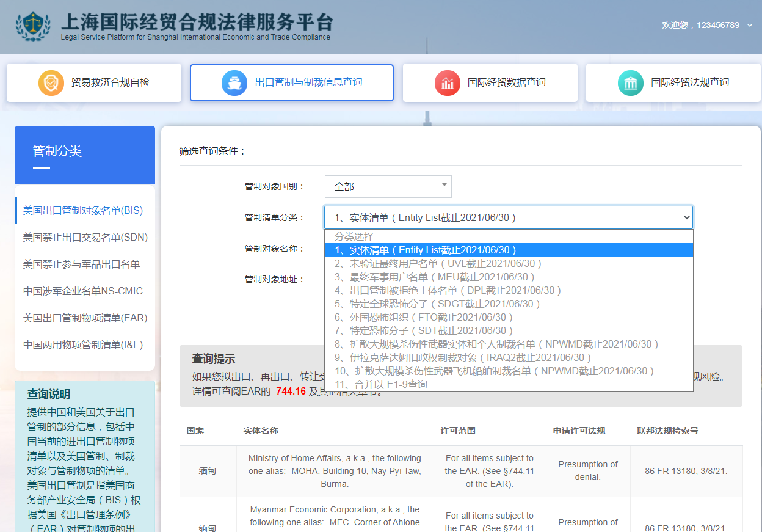The image size is (762, 532).
Task: Open the 国际经贸法规查询 tab
Action: (x=673, y=82)
